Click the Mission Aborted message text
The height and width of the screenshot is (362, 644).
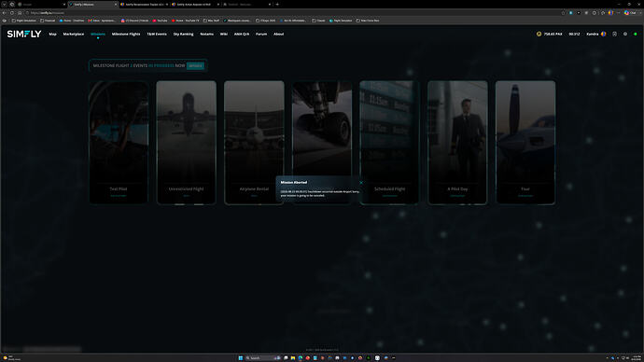pos(320,193)
